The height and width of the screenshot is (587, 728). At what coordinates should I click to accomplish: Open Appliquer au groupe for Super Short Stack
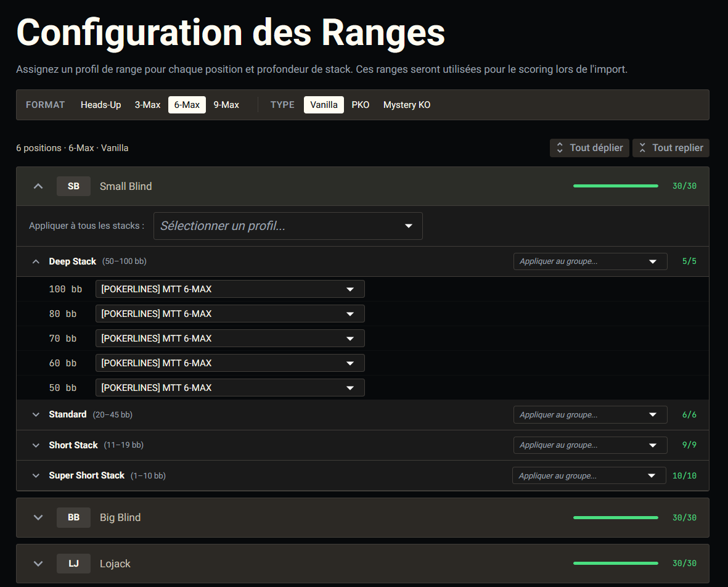[x=589, y=475]
